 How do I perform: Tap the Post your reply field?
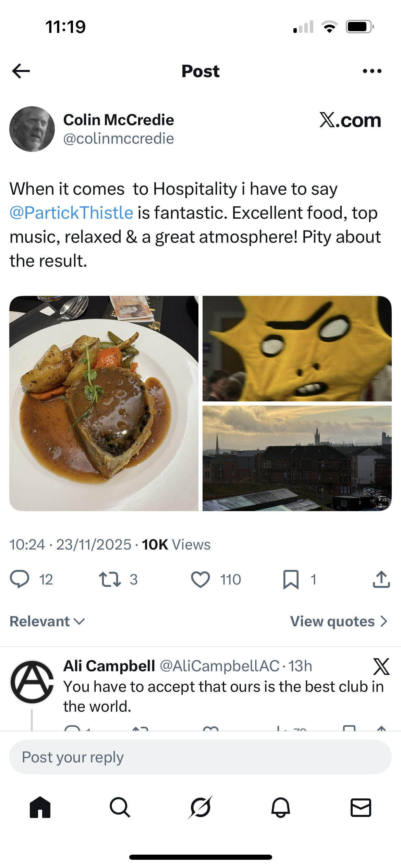(x=200, y=757)
